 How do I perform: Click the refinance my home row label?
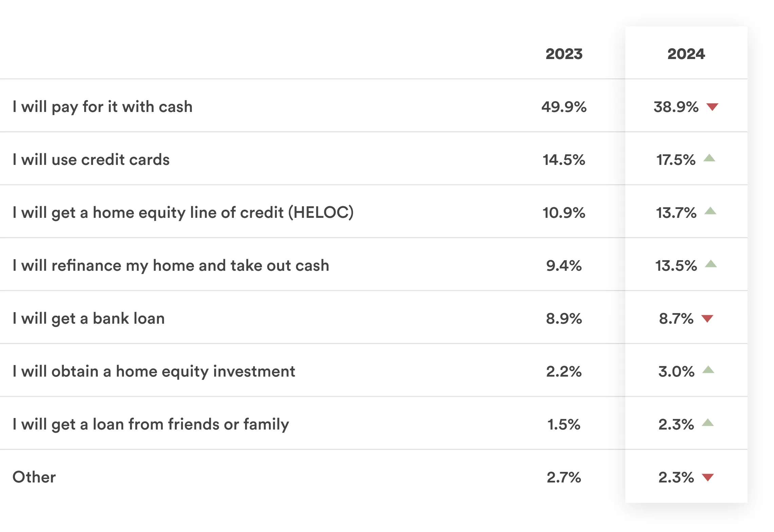pyautogui.click(x=171, y=266)
